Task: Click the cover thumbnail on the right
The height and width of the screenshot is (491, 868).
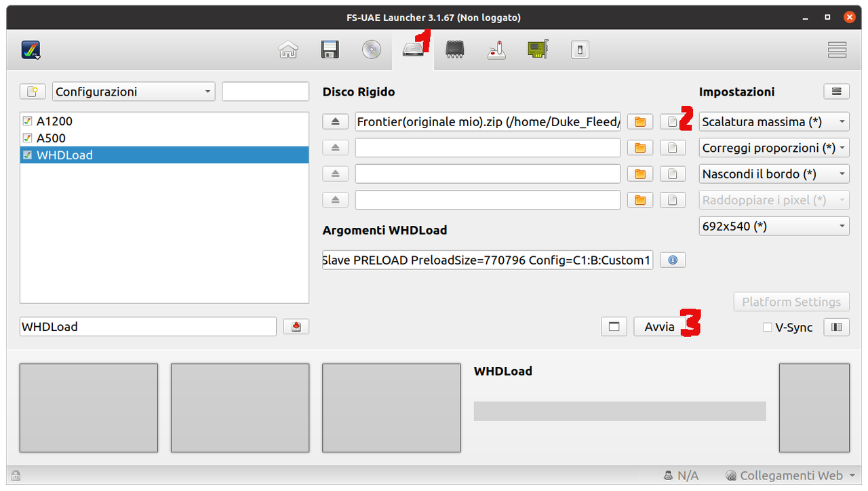Action: pyautogui.click(x=814, y=408)
